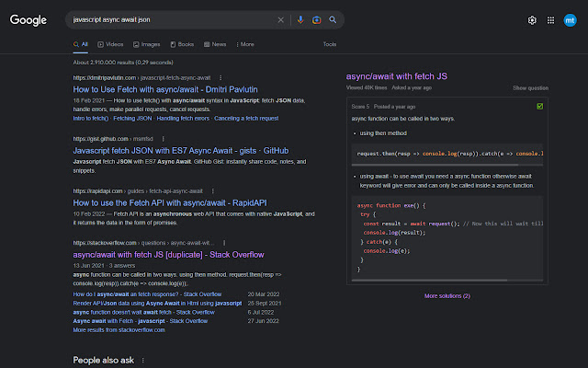Click the stackoverflow.com URL breadcrumb
This screenshot has height=368, width=588.
coord(143,243)
